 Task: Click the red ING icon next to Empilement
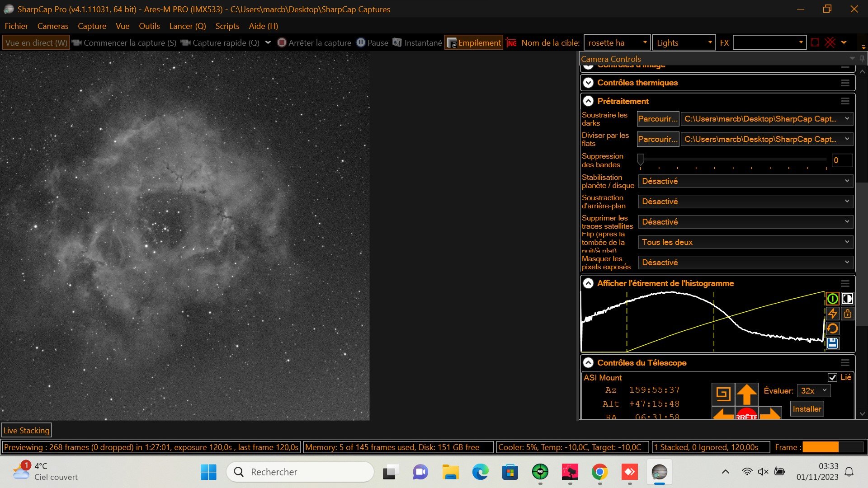point(511,43)
